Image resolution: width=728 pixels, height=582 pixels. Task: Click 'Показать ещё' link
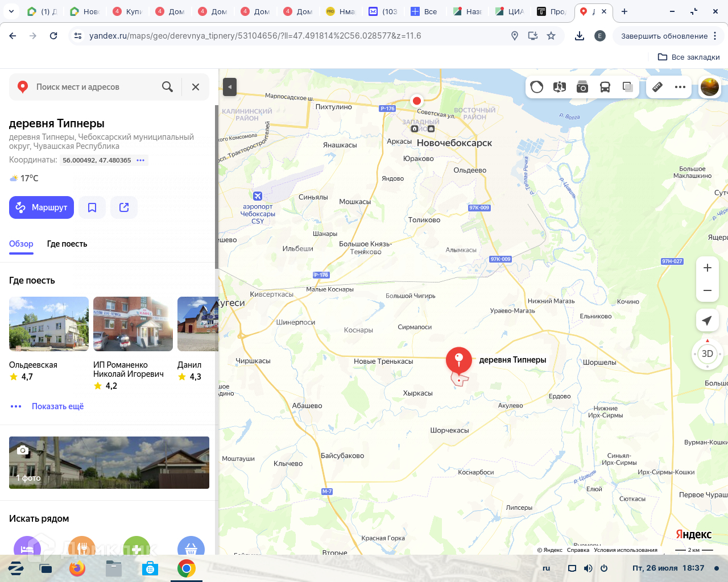click(57, 406)
